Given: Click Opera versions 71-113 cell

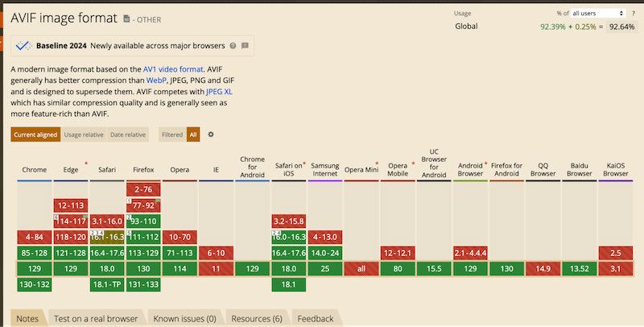Looking at the screenshot, I should pos(180,253).
